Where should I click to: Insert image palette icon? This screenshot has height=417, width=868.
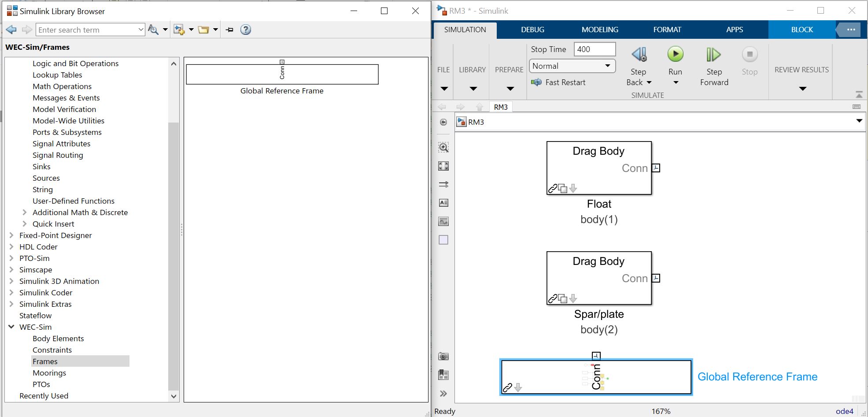[443, 221]
